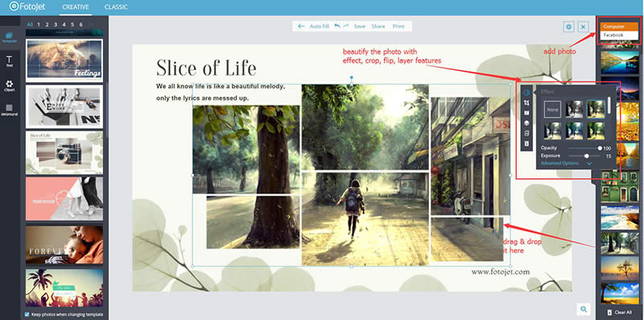Image resolution: width=644 pixels, height=320 pixels.
Task: Click Print in the top toolbar
Action: tap(398, 27)
